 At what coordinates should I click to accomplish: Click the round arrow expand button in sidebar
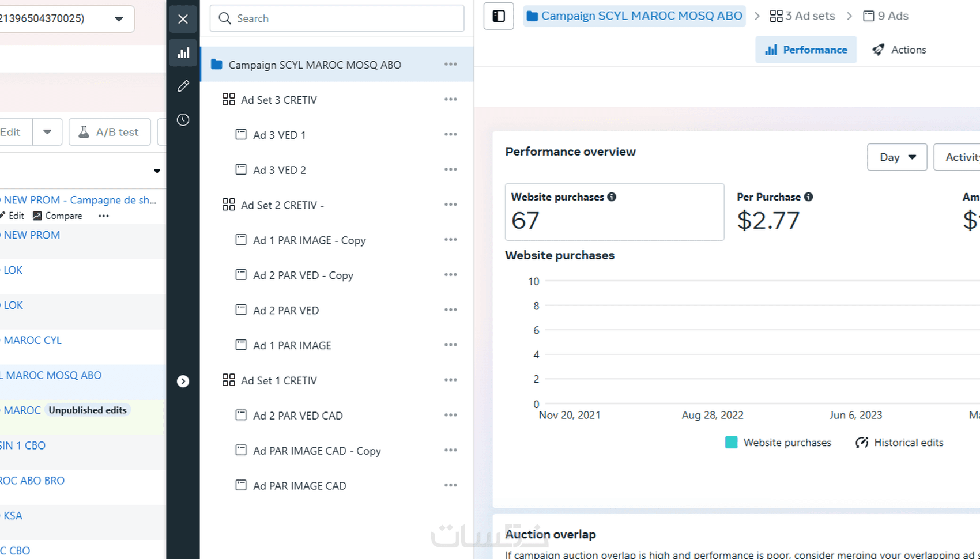coord(183,382)
